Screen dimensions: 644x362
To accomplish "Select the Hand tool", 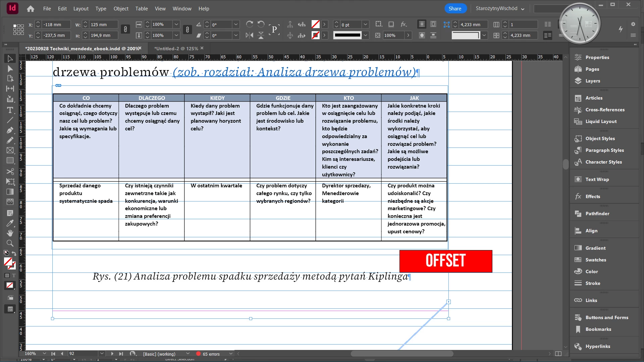I will [10, 233].
